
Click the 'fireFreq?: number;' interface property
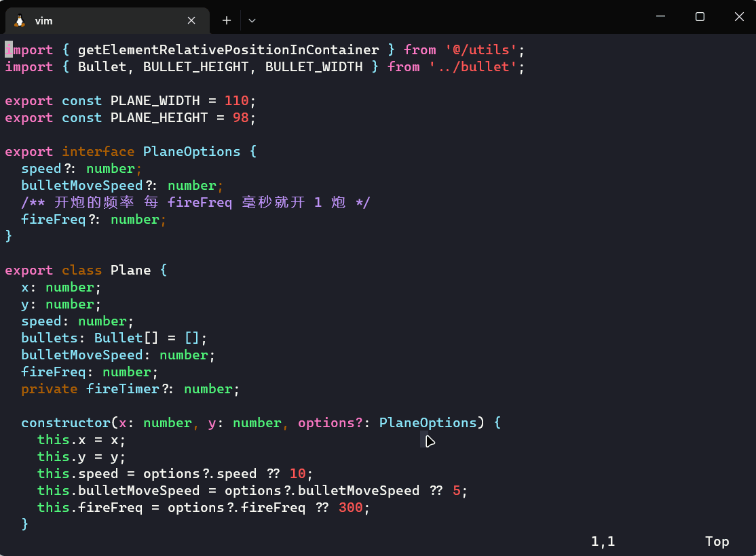[94, 219]
